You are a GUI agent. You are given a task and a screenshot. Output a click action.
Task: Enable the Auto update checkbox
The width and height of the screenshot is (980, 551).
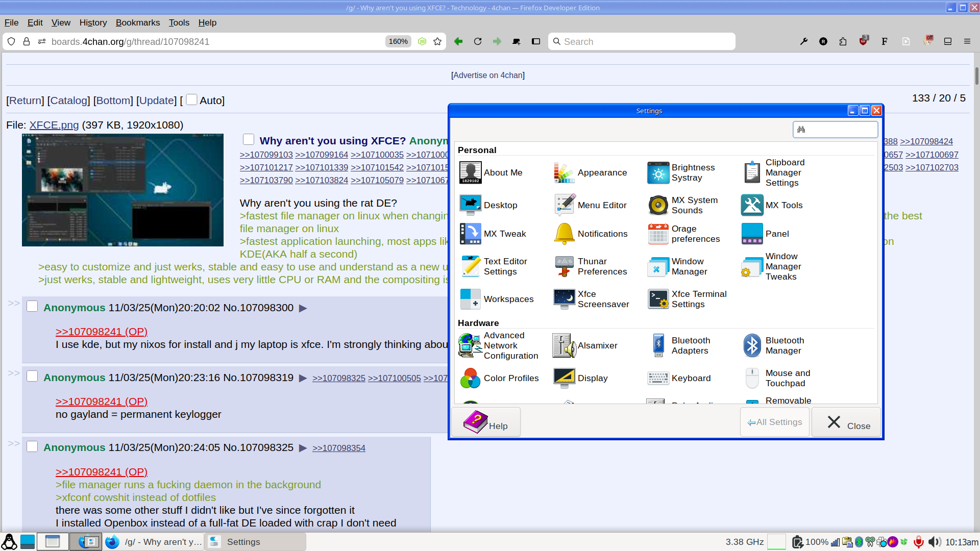(x=191, y=99)
